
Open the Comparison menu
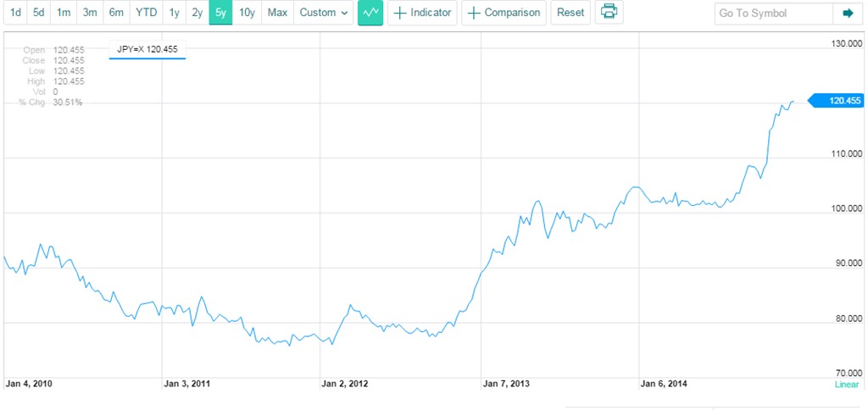(504, 13)
